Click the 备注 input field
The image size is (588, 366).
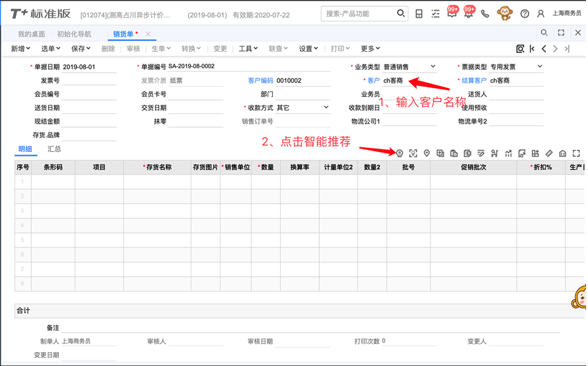[x=311, y=328]
